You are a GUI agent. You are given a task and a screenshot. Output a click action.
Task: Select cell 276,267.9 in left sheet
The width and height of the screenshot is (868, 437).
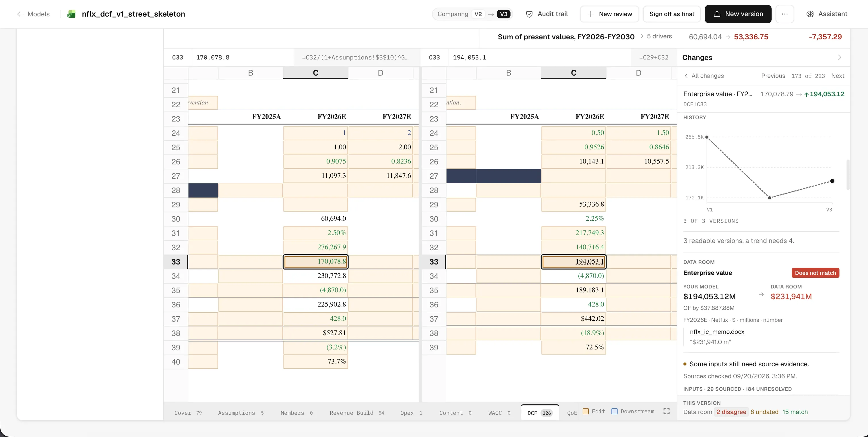coord(315,247)
